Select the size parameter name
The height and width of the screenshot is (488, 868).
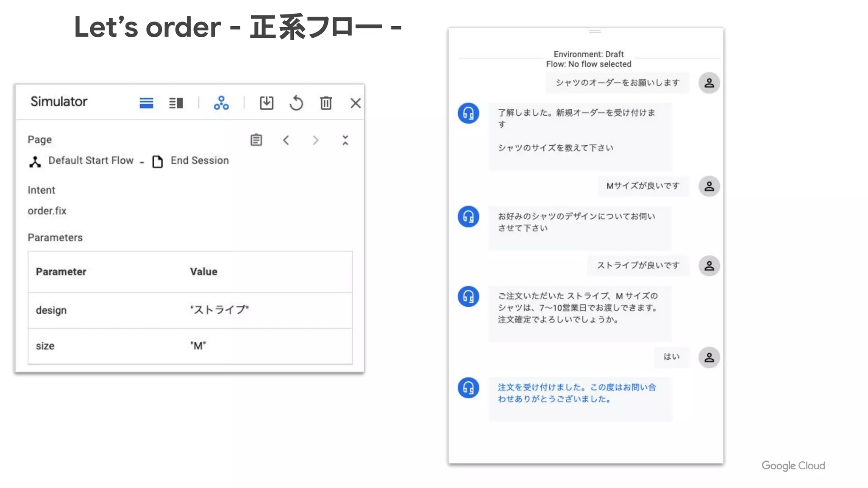point(45,346)
